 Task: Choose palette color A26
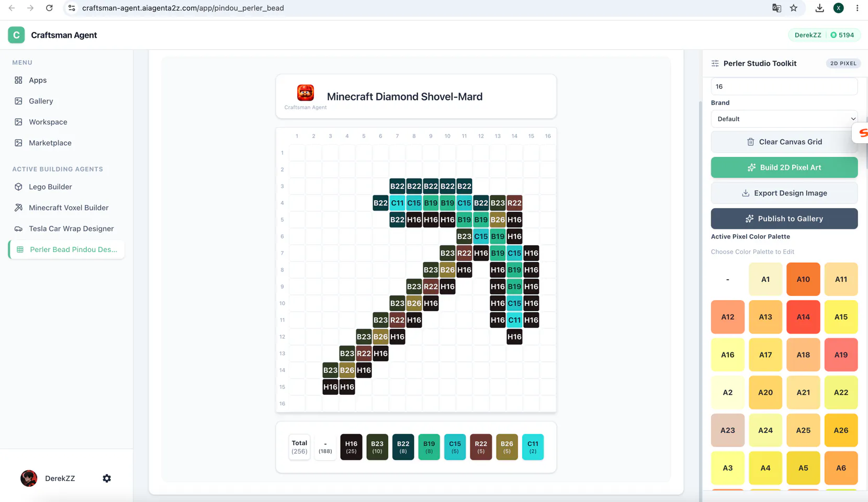point(841,430)
